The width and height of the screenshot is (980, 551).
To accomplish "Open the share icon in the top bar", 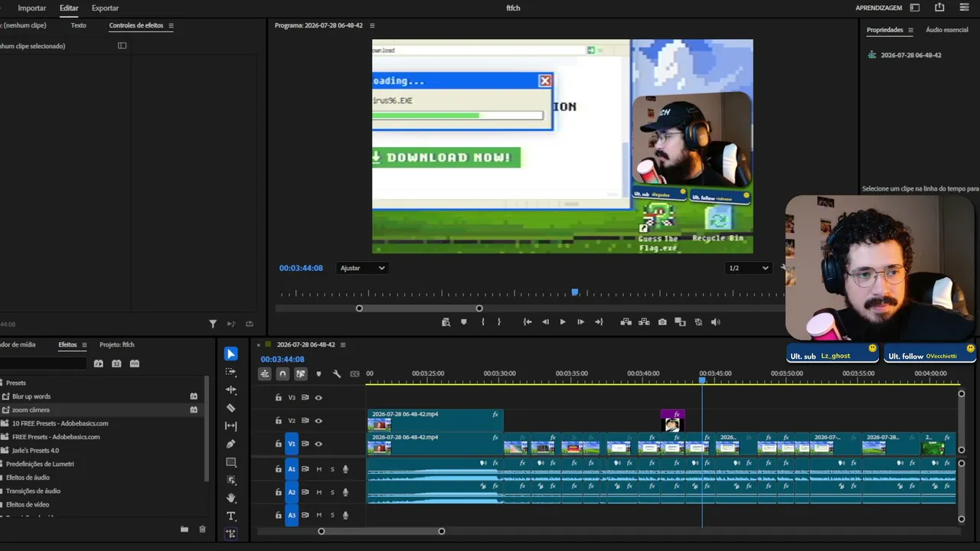I will [x=939, y=8].
